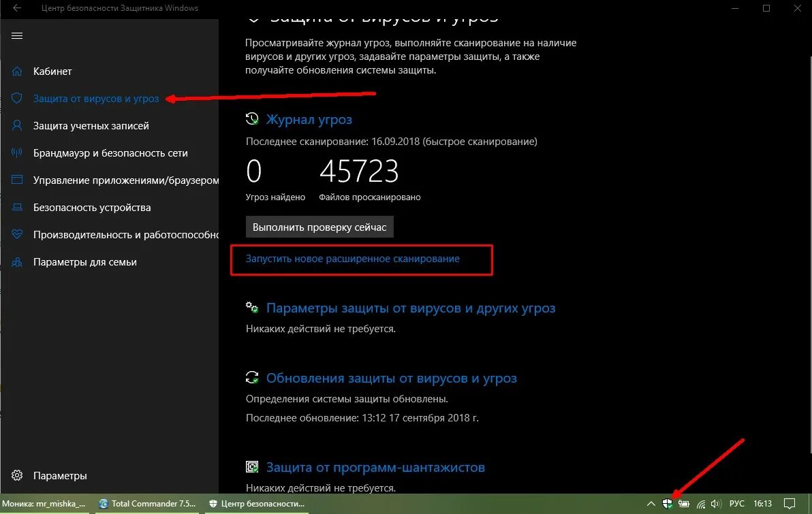Click the Журнал угроз heading link
The width and height of the screenshot is (812, 514).
click(x=309, y=119)
